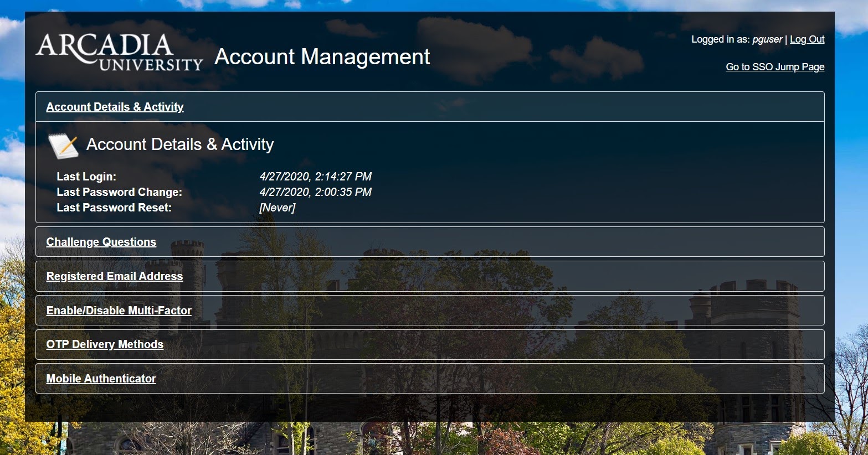Screen dimensions: 868x455
Task: Select the Last Password Change timestamp
Action: [315, 192]
